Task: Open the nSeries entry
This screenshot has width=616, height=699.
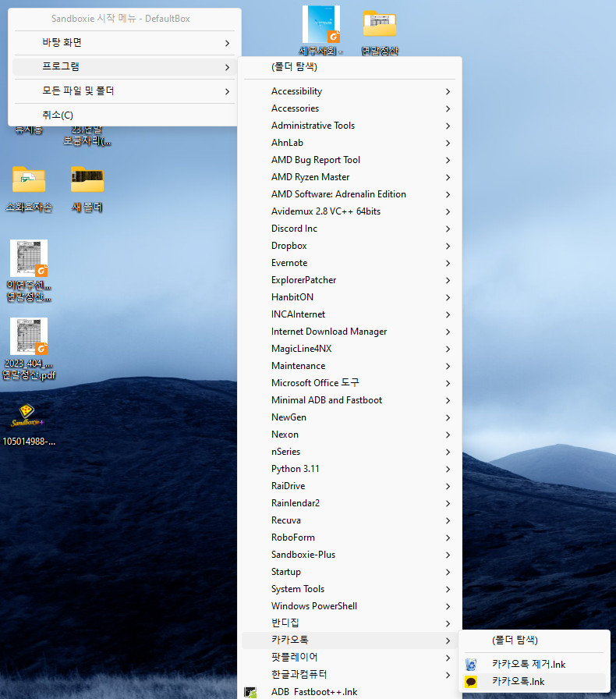Action: coord(350,452)
